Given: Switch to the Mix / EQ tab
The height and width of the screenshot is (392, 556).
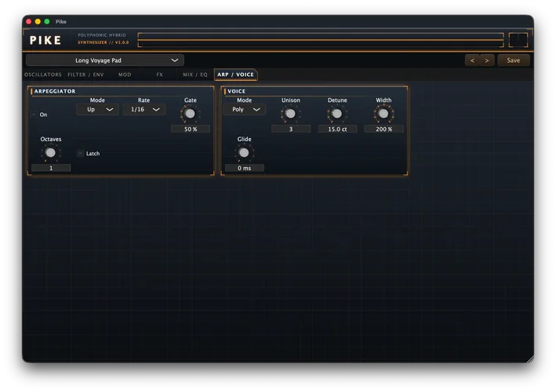Looking at the screenshot, I should click(195, 74).
